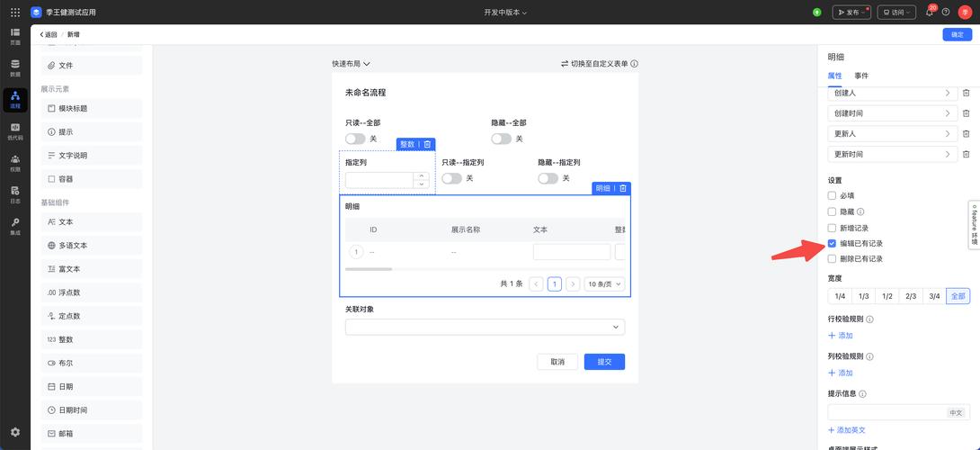
Task: Open the 权限 permissions sidebar icon
Action: [15, 162]
